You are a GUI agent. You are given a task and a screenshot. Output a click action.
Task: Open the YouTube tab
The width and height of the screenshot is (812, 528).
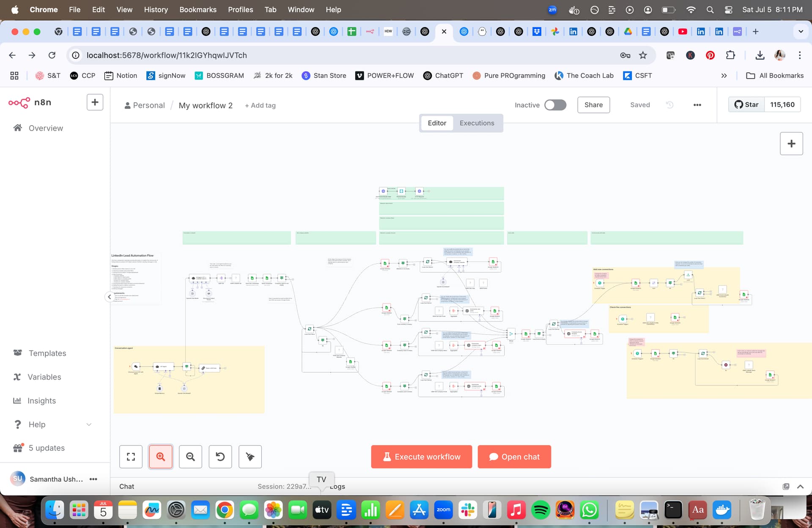click(682, 32)
